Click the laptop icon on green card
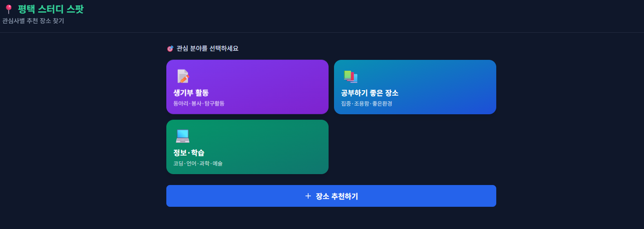Image resolution: width=644 pixels, height=229 pixels. point(183,136)
